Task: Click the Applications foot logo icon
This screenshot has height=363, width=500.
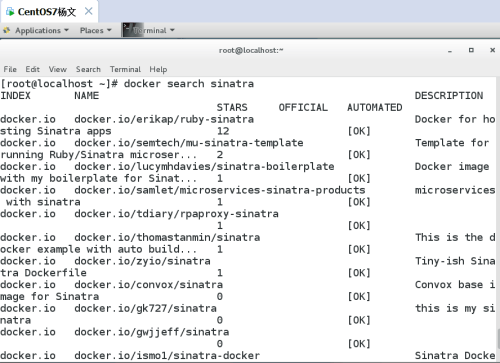Action: pyautogui.click(x=7, y=30)
